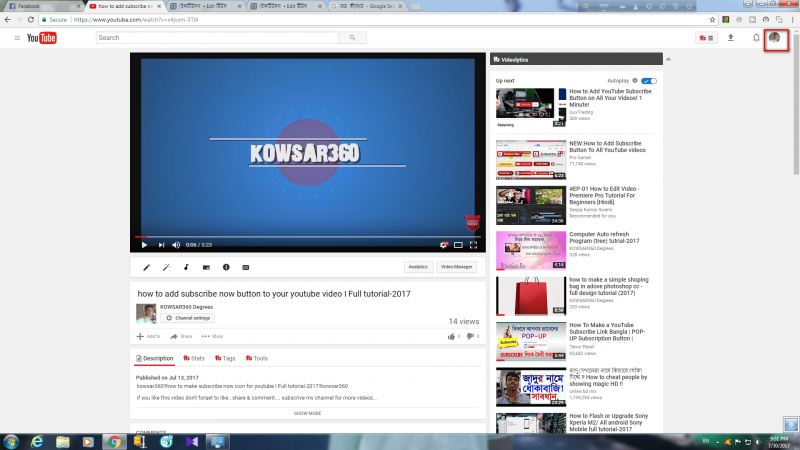Click the Video Manager button
800x450 pixels.
point(456,267)
